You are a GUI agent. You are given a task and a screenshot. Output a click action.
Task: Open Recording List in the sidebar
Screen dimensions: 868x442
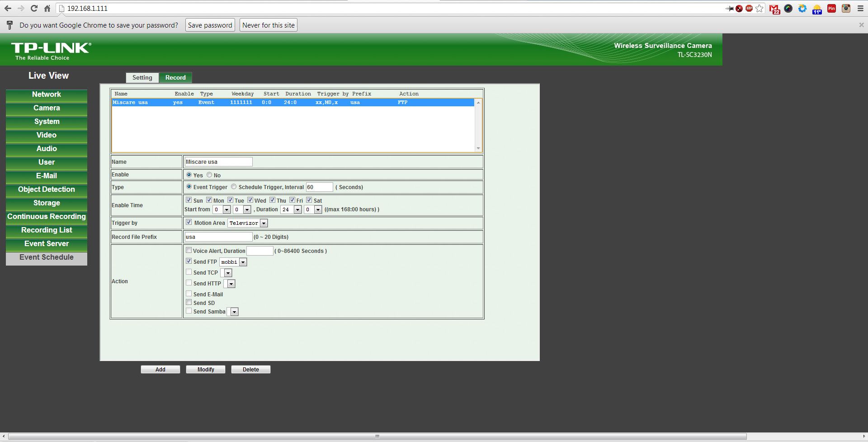(x=47, y=230)
